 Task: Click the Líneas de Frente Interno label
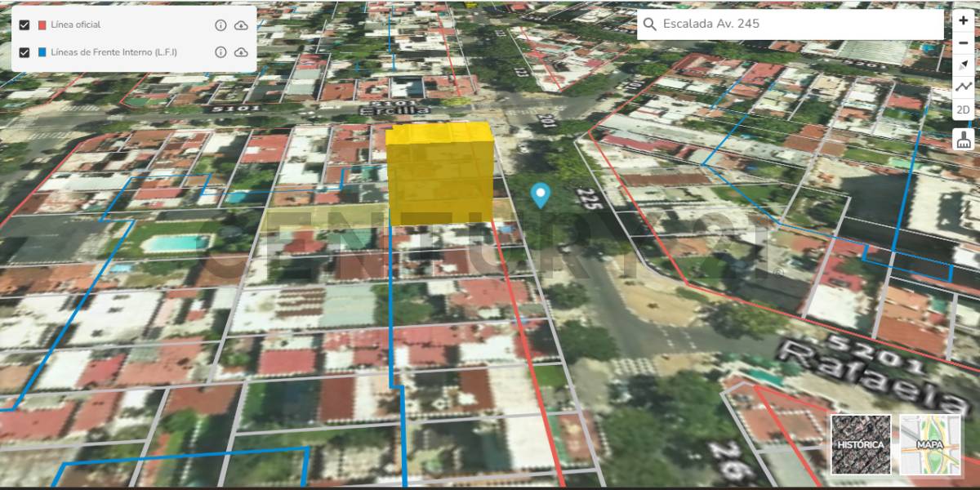click(114, 52)
